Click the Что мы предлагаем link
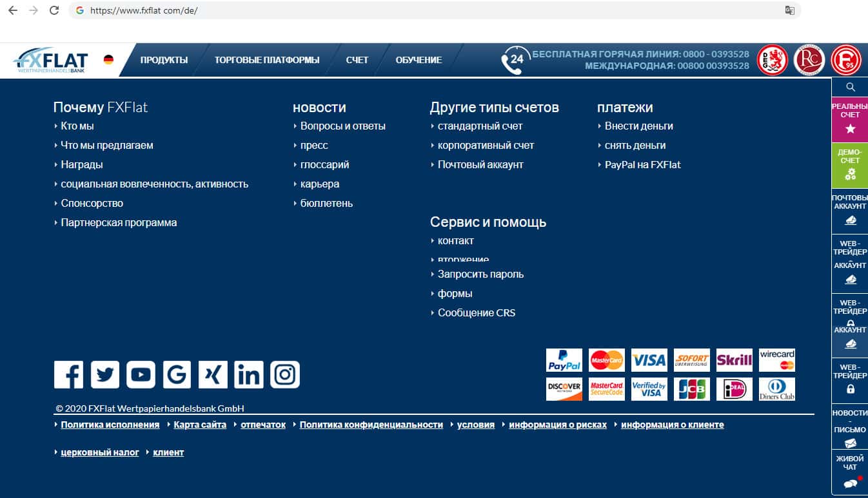Viewport: 868px width, 498px height. pos(107,146)
